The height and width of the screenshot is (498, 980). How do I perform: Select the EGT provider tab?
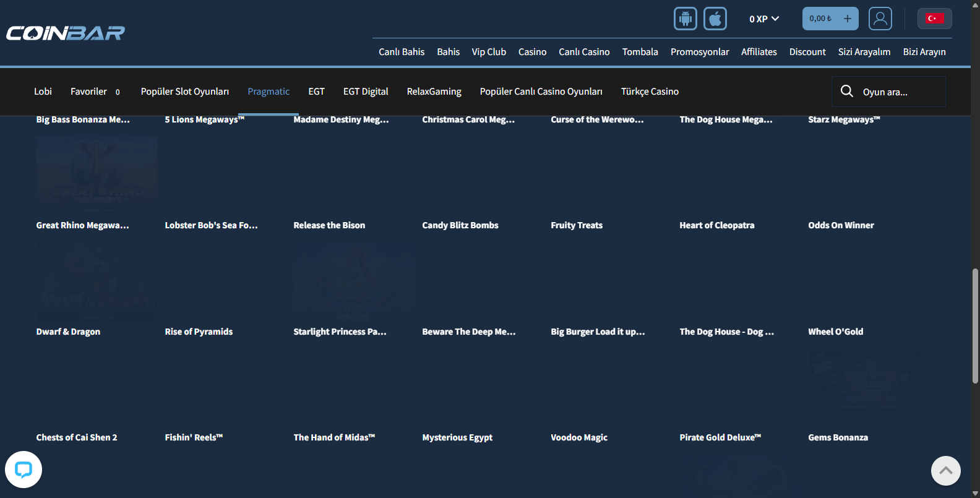pos(316,92)
